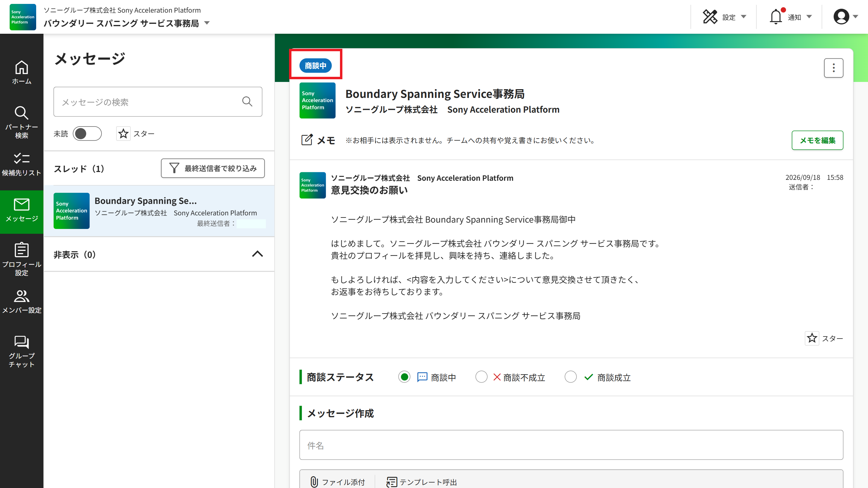This screenshot has width=868, height=488.
Task: Open the Boundary Spanning Se... thread
Action: pyautogui.click(x=159, y=211)
